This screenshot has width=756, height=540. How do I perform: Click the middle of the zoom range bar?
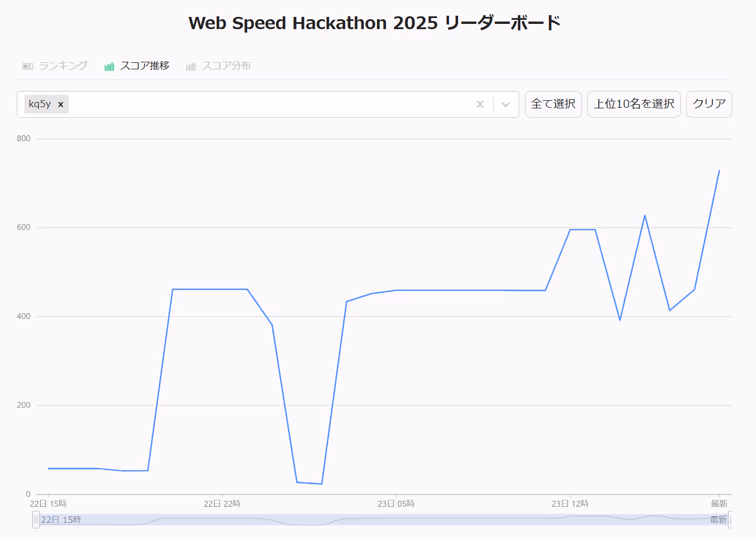(x=384, y=520)
